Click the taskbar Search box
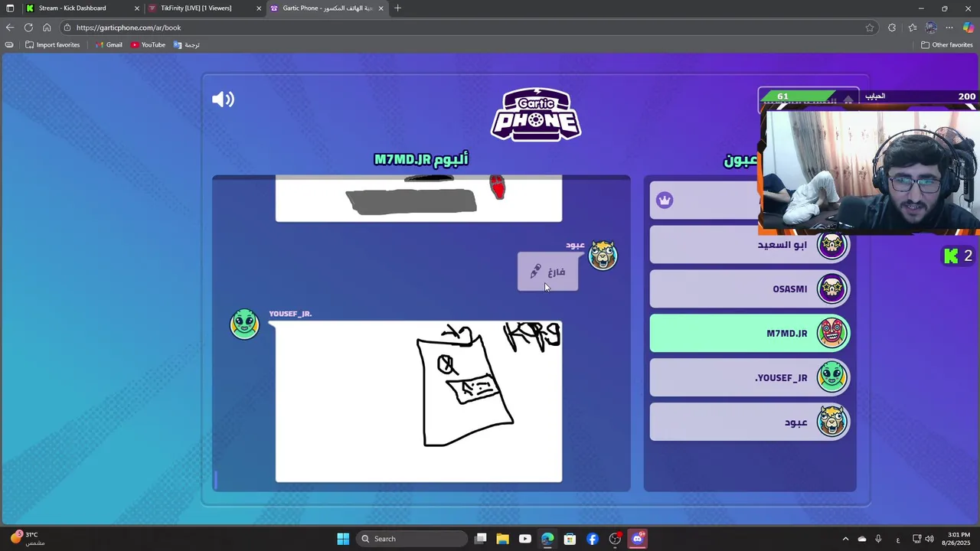Viewport: 980px width, 551px height. pyautogui.click(x=413, y=539)
